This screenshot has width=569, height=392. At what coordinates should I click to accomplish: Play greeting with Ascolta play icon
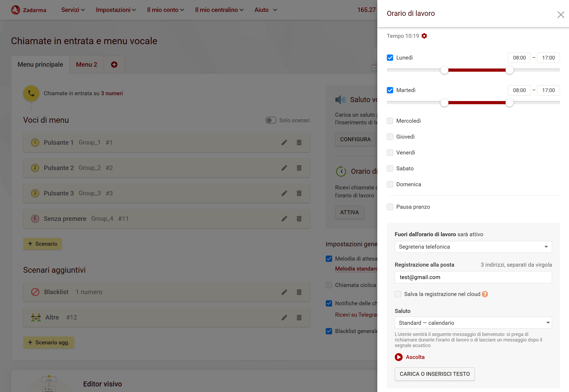(398, 357)
